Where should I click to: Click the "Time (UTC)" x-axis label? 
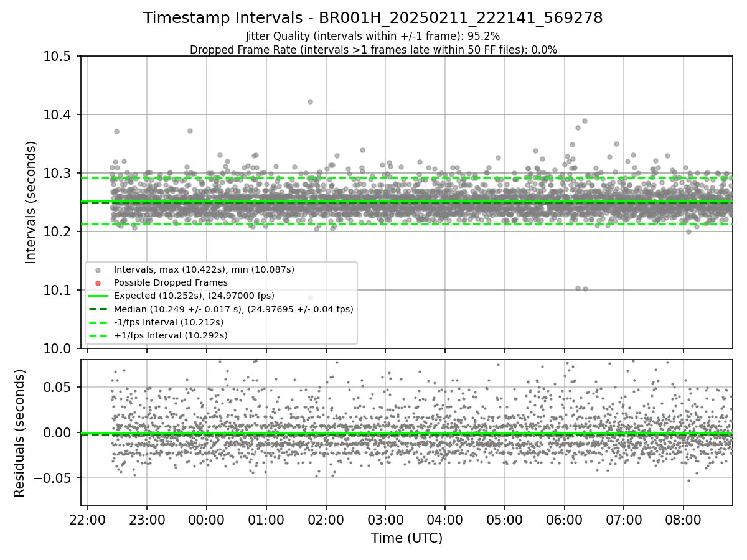[x=406, y=538]
